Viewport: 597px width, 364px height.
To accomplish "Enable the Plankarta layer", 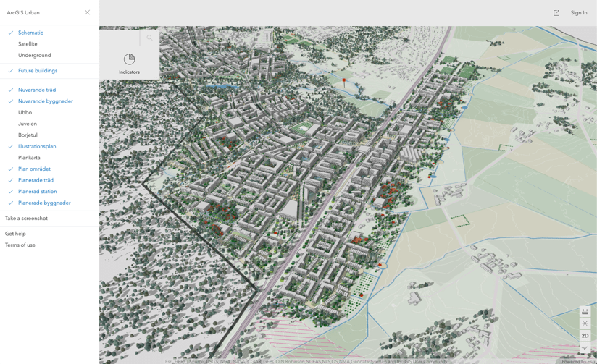I will 49,158.
